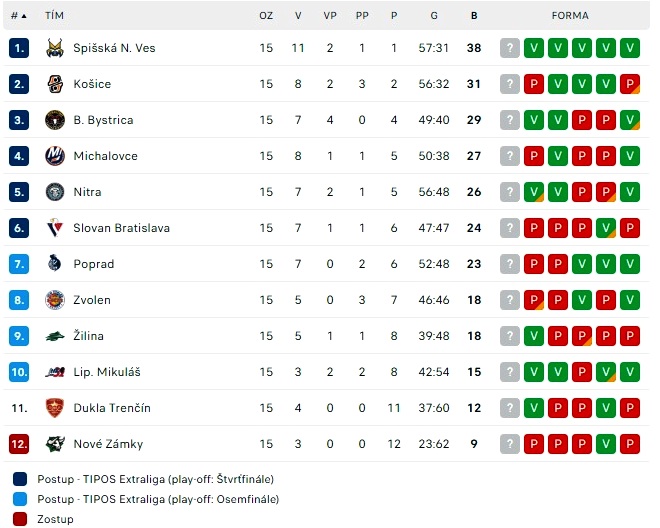Open the Poprad team link
The width and height of the screenshot is (660, 528).
click(93, 264)
